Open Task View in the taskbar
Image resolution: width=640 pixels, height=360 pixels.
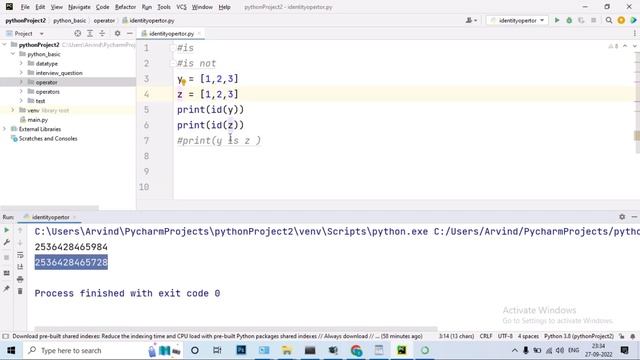point(217,350)
